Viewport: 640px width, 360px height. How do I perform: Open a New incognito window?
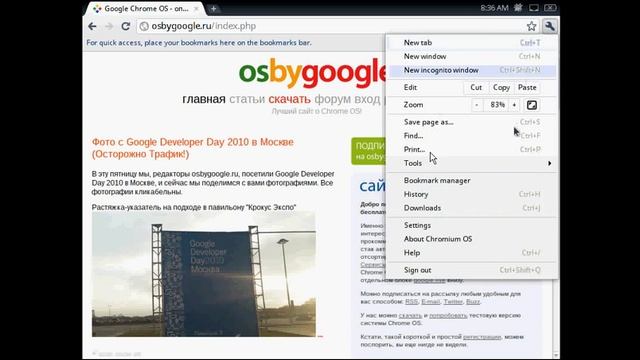click(472, 70)
